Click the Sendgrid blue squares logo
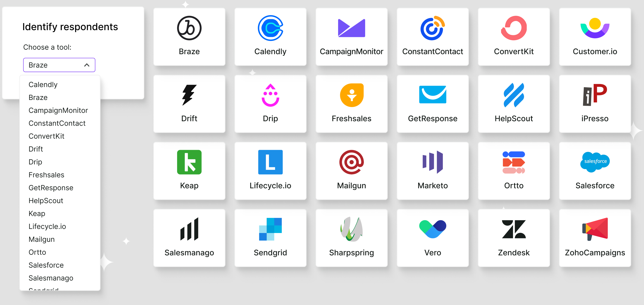This screenshot has width=644, height=305. tap(270, 229)
